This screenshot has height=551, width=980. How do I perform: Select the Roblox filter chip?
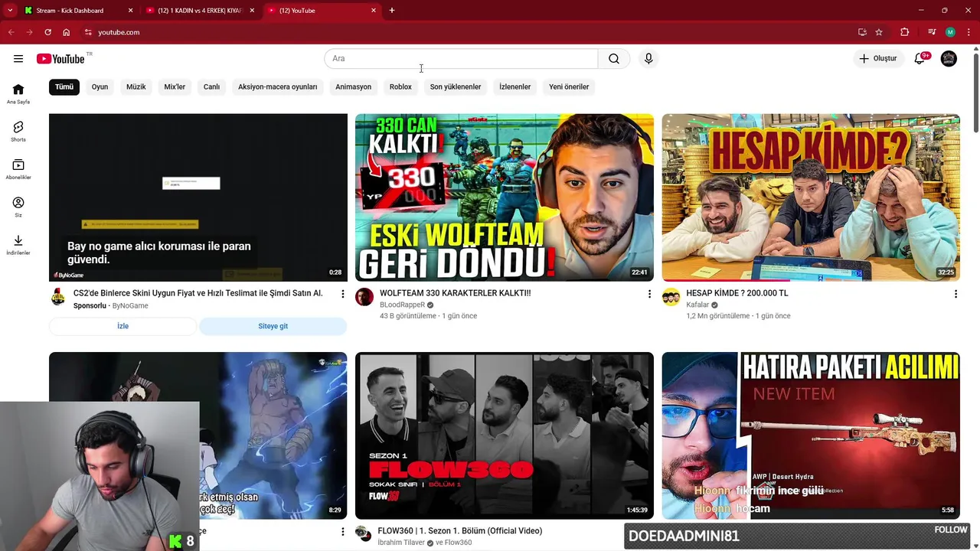click(x=400, y=86)
